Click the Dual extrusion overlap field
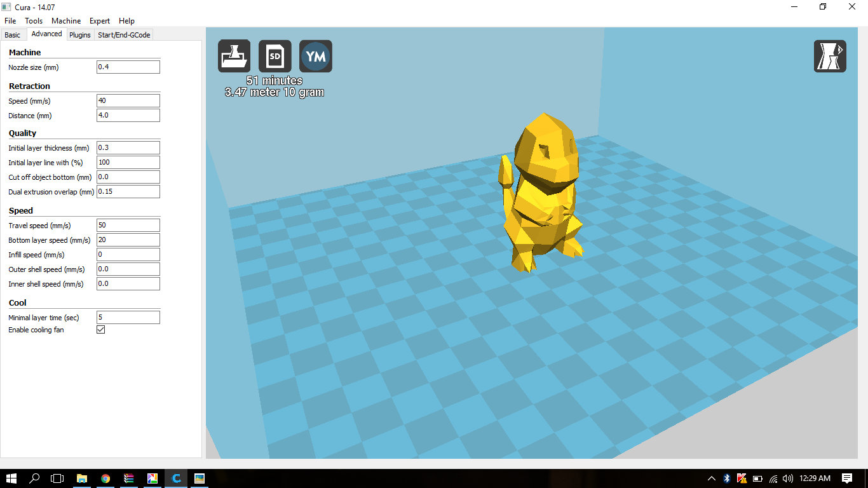The image size is (868, 488). click(x=128, y=191)
